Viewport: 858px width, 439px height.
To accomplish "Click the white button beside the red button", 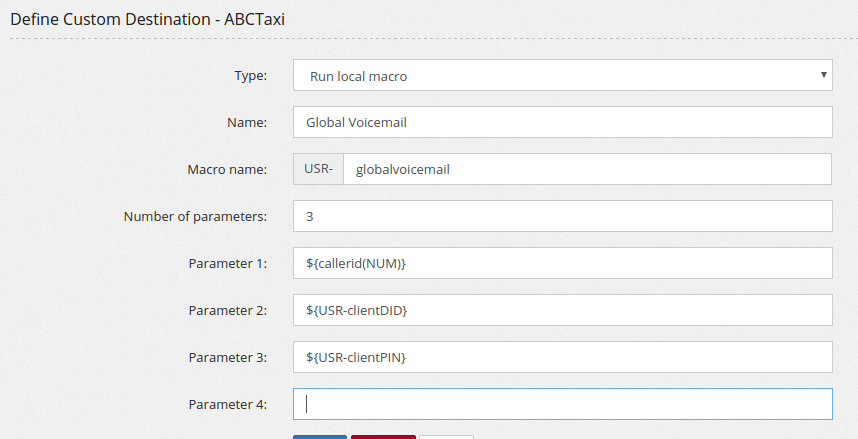I will click(x=446, y=437).
